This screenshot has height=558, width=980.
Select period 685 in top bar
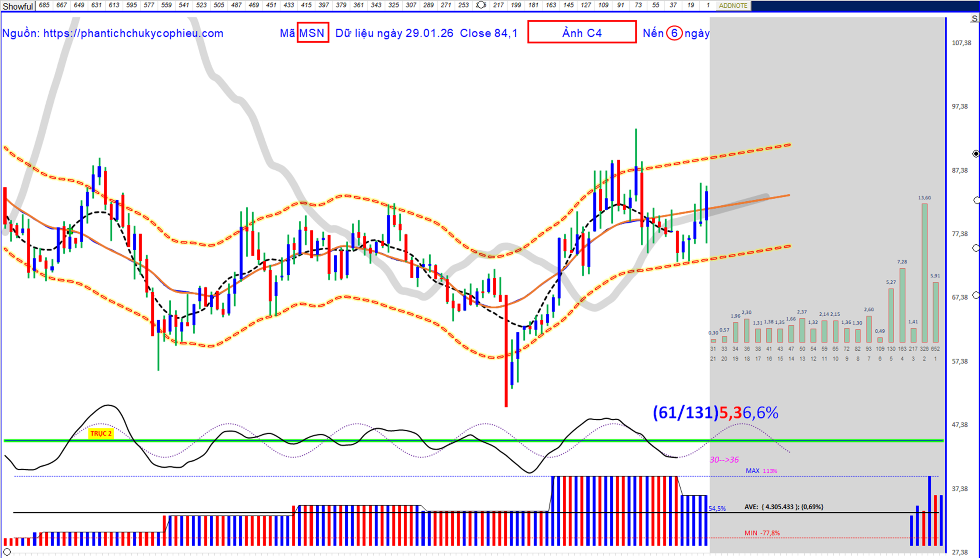(x=44, y=5)
